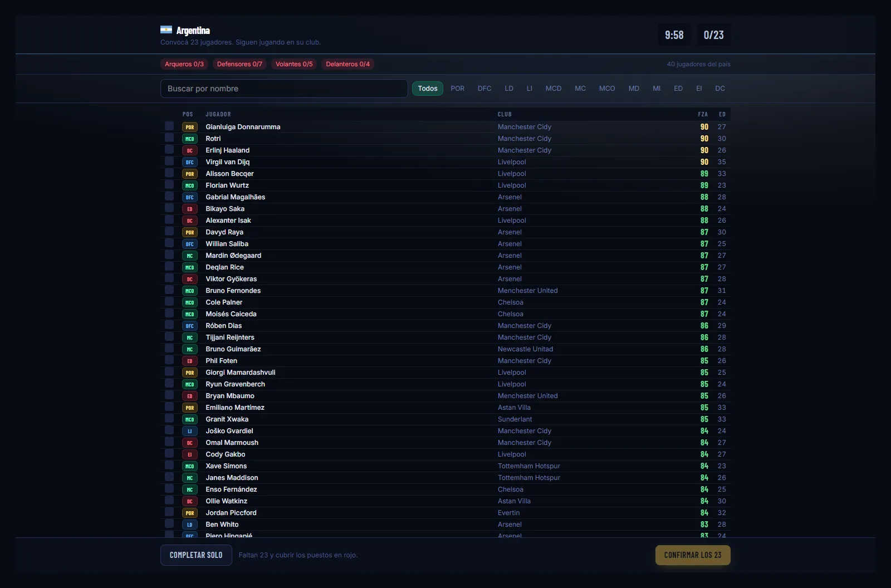Tick the checkbox for Bruno Fernondes
Image resolution: width=891 pixels, height=588 pixels.
169,290
